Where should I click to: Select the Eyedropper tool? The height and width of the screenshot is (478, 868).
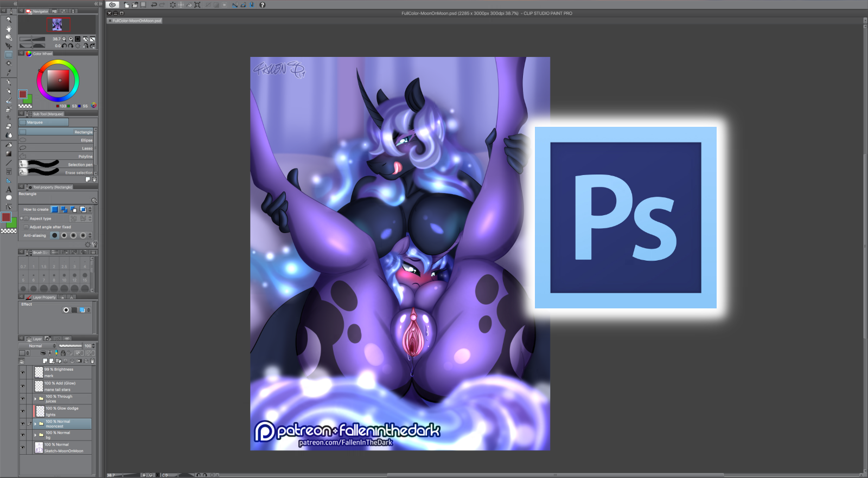pos(9,72)
